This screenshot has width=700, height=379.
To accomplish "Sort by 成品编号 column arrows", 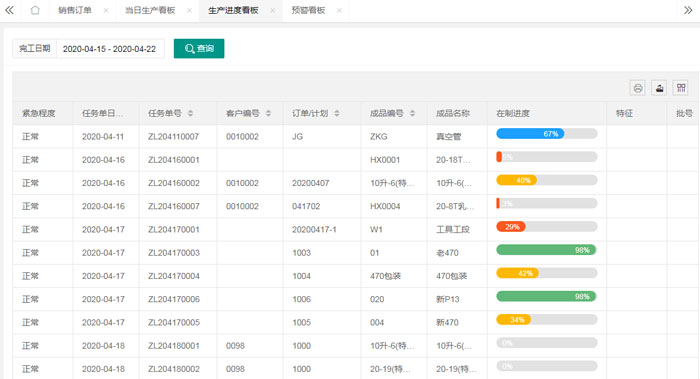I will coord(412,113).
